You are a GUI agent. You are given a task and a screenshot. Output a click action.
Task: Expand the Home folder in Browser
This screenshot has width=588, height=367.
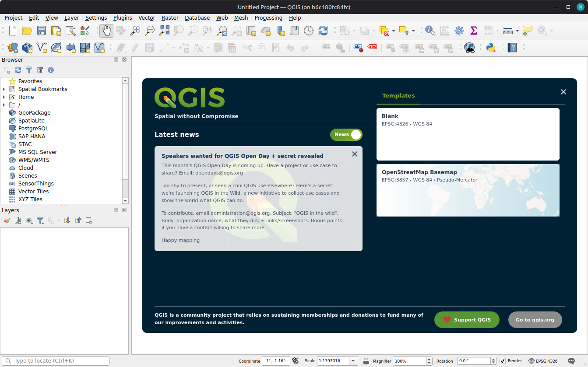(4, 97)
